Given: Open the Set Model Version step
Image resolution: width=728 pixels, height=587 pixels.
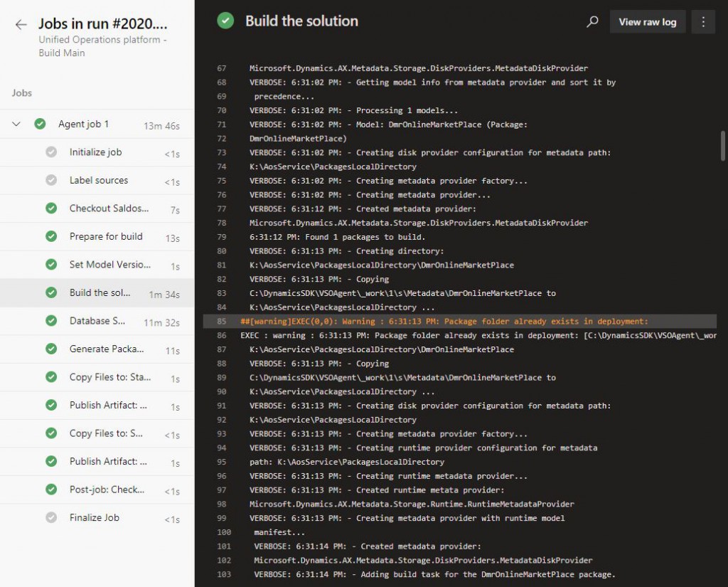Looking at the screenshot, I should (x=109, y=265).
